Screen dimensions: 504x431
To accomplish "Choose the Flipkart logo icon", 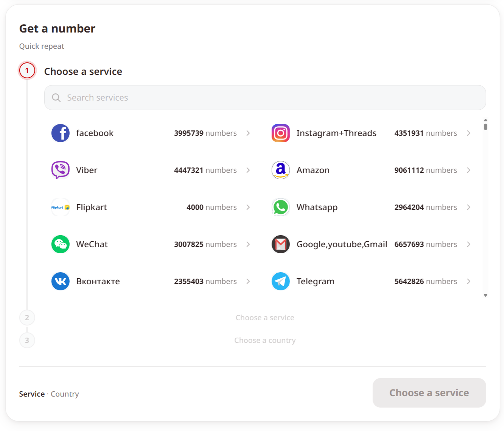I will (x=61, y=207).
